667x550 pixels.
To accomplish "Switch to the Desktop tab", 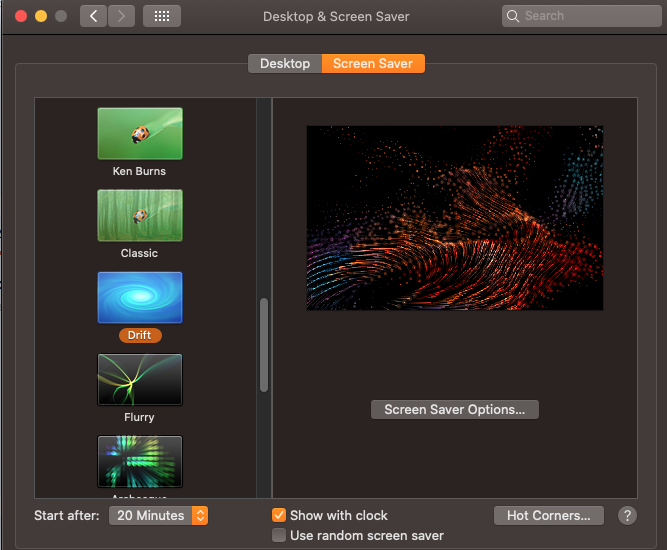I will (285, 63).
